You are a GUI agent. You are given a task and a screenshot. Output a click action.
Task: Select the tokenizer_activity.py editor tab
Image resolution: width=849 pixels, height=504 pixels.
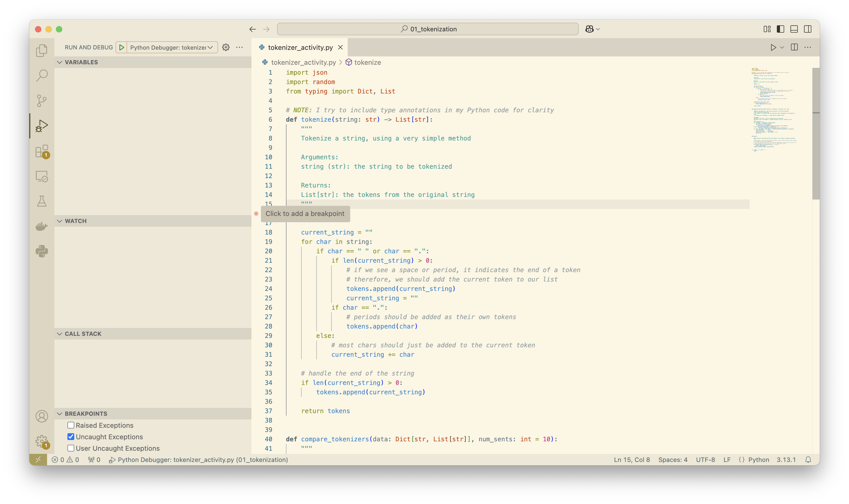300,48
